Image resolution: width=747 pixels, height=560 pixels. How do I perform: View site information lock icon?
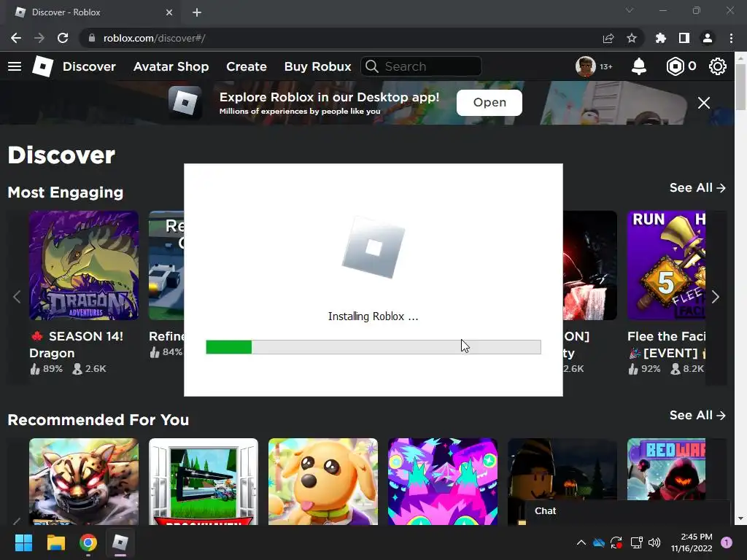coord(91,38)
